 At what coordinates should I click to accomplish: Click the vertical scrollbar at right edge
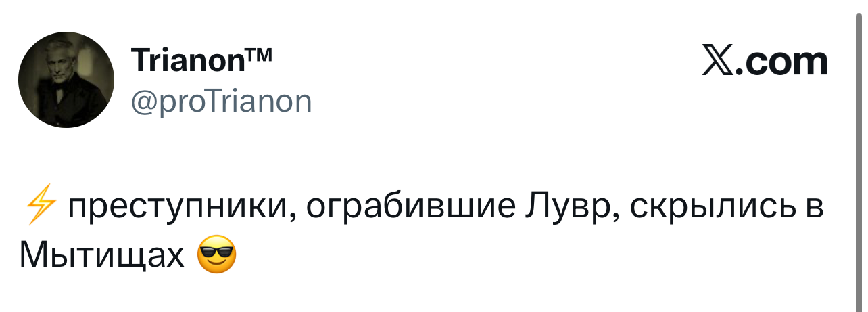tap(859, 156)
